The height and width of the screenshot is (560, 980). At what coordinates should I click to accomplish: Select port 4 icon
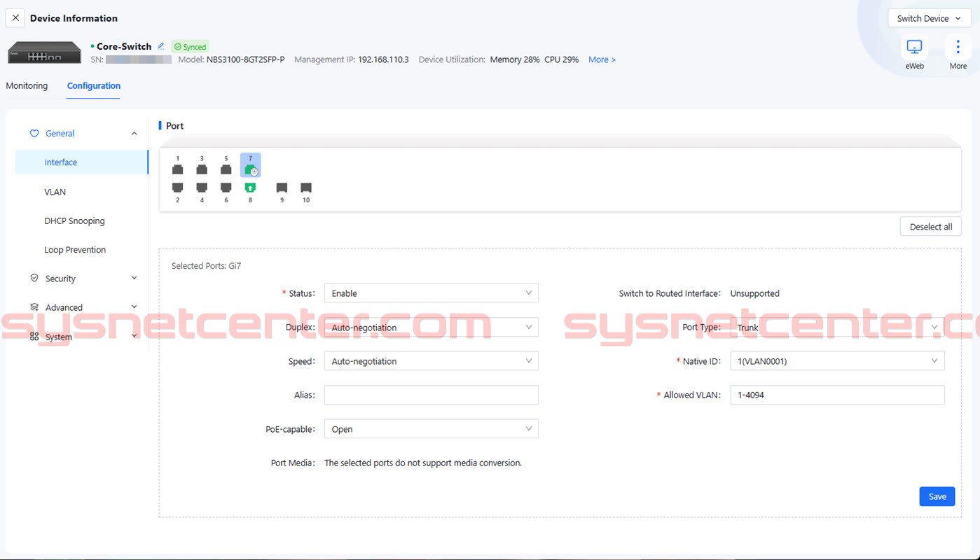pyautogui.click(x=202, y=188)
